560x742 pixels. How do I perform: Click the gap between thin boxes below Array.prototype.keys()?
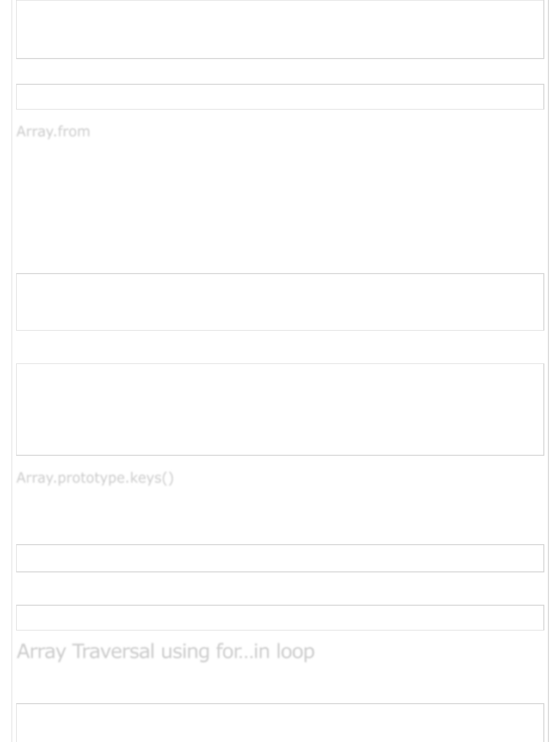click(280, 589)
